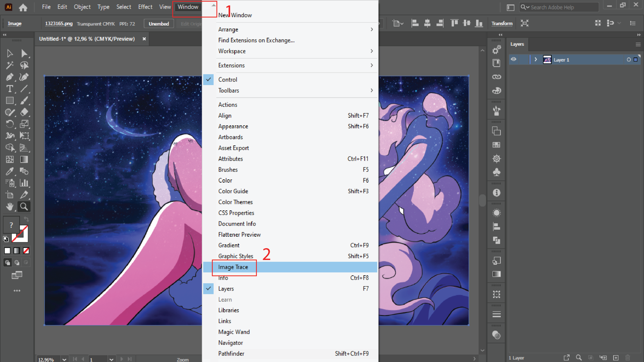This screenshot has height=362, width=644.
Task: Select the Direct Selection tool
Action: coord(24,53)
